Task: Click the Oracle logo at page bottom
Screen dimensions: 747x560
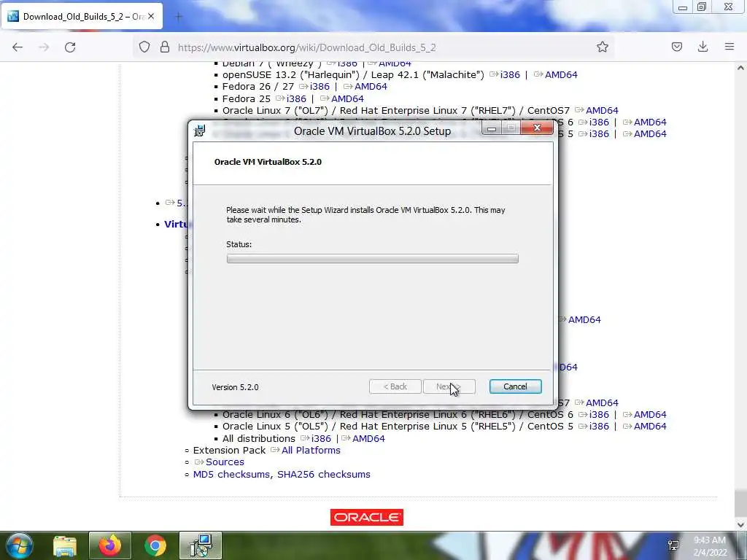Action: point(367,518)
